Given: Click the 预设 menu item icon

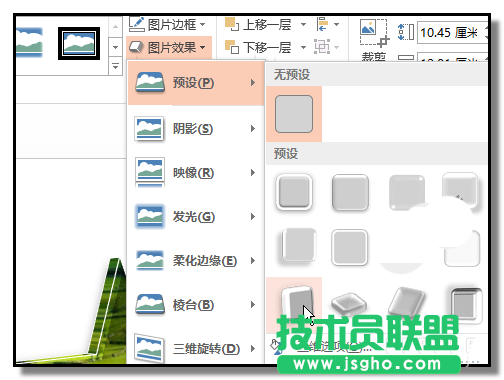Looking at the screenshot, I should [150, 82].
